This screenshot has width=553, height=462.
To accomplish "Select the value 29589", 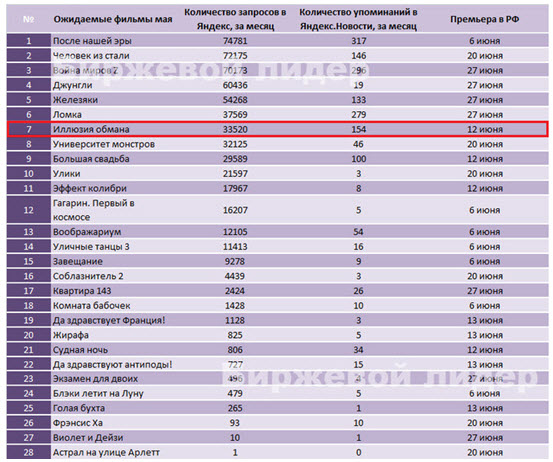I will (235, 159).
